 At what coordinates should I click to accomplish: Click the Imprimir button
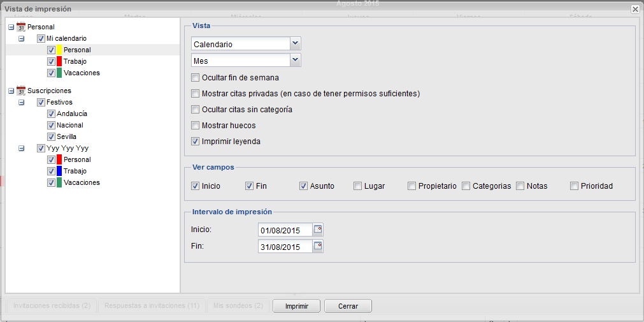(x=297, y=306)
